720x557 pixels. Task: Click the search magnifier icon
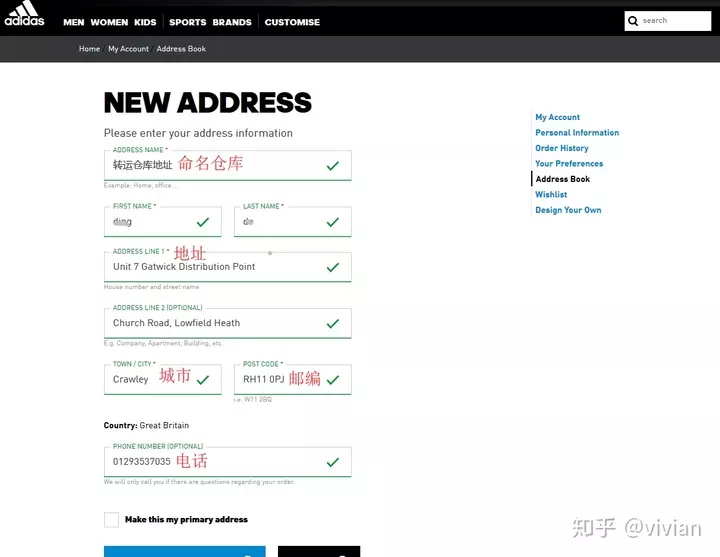tap(633, 21)
